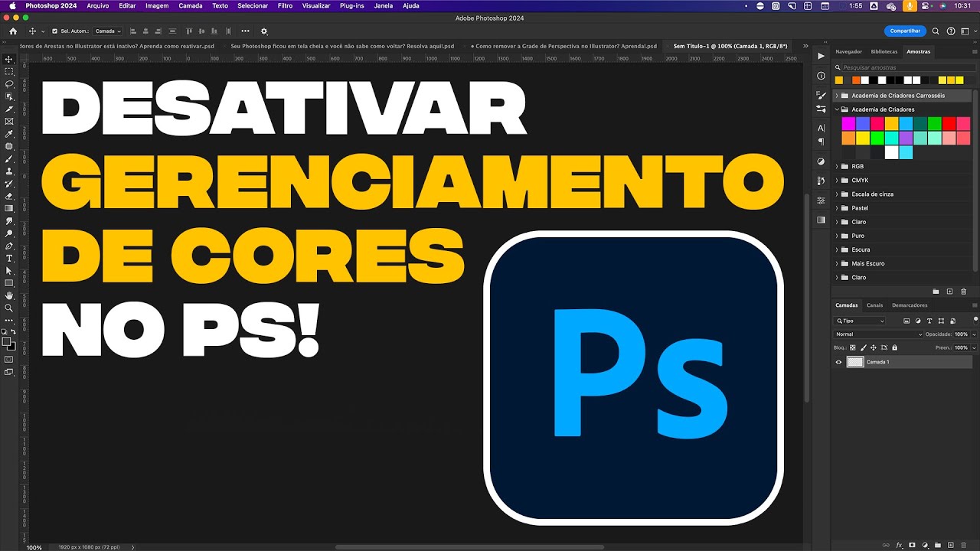The image size is (980, 551).
Task: Toggle lock position
Action: click(x=874, y=347)
